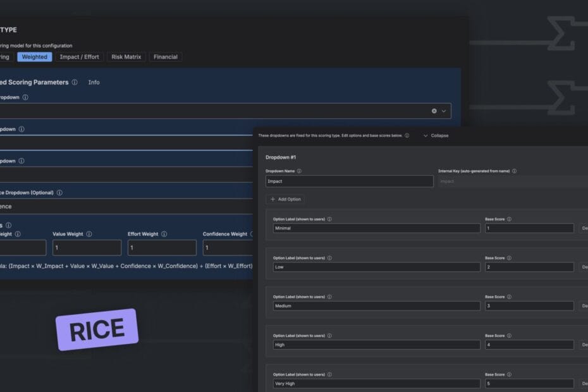Click the info icon beside Internal Key label
The width and height of the screenshot is (588, 392).
click(x=514, y=171)
